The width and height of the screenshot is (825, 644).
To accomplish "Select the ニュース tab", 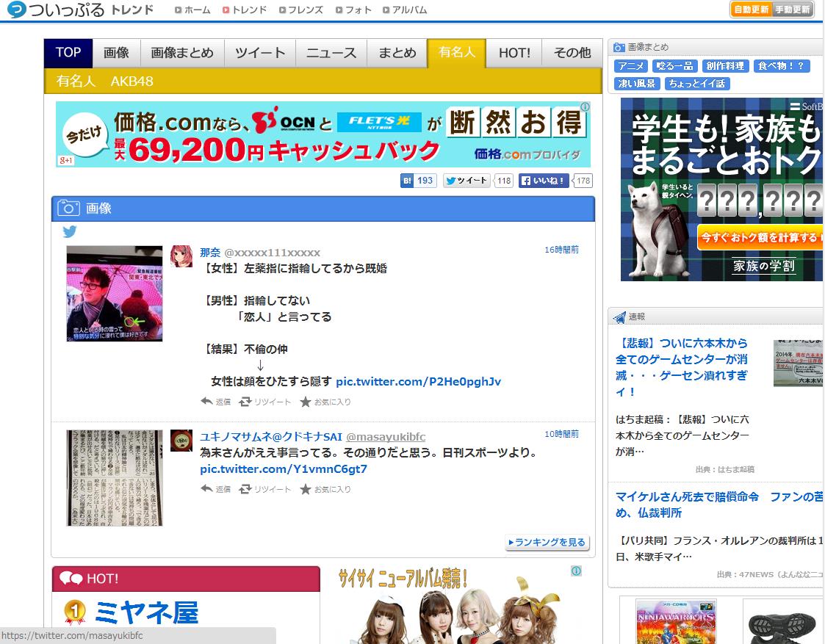I will tap(331, 53).
